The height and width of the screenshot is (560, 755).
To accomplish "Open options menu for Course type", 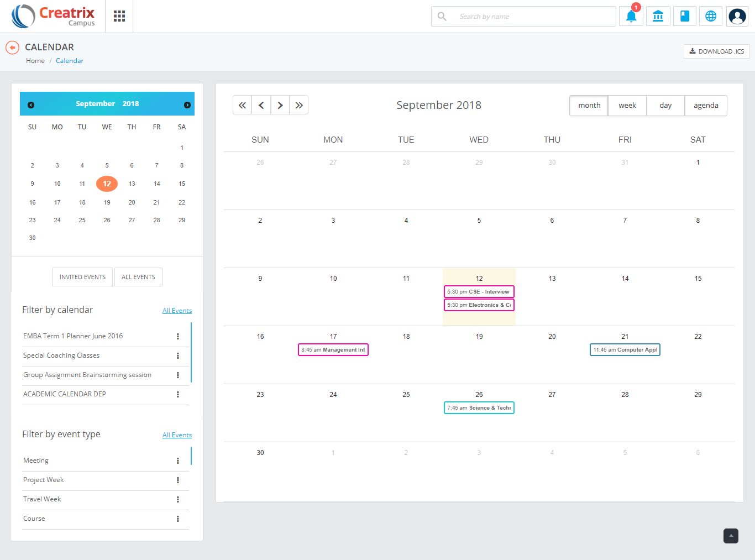I will pyautogui.click(x=178, y=519).
